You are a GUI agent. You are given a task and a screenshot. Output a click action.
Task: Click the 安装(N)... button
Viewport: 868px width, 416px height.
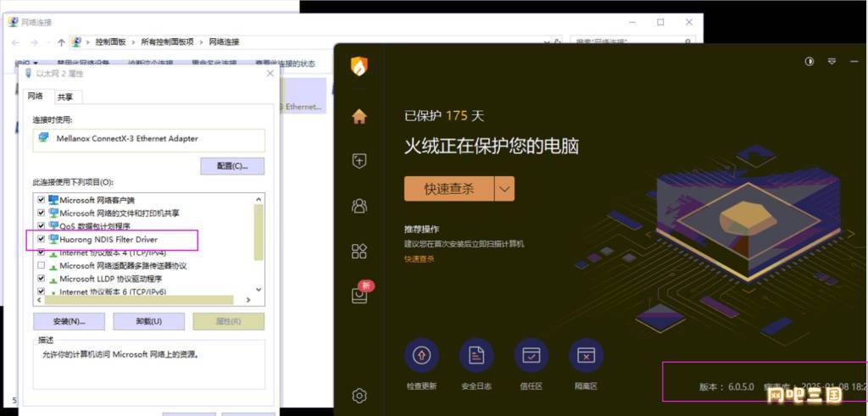70,321
